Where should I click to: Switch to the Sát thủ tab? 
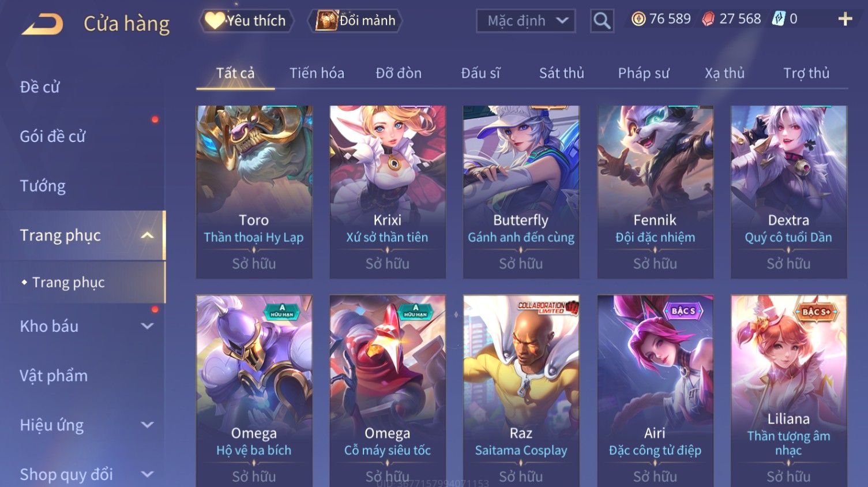coord(561,73)
